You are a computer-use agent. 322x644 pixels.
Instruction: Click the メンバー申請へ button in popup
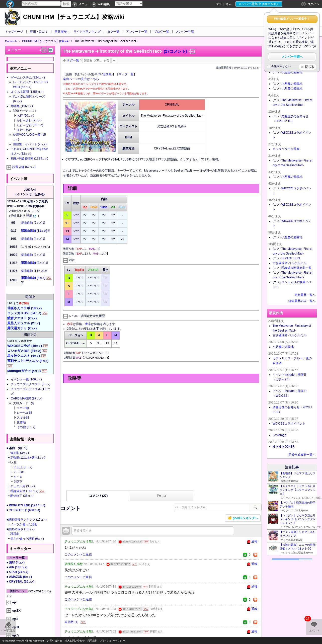pos(292,57)
